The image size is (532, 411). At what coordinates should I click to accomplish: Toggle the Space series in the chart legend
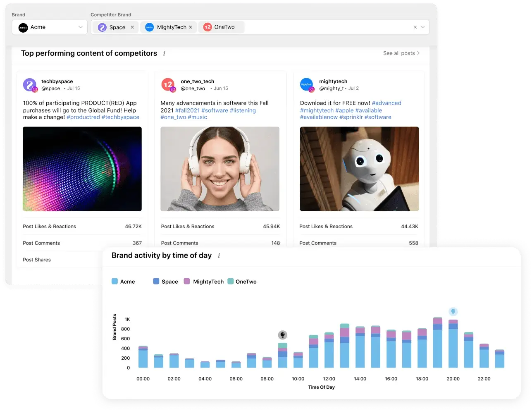point(165,282)
